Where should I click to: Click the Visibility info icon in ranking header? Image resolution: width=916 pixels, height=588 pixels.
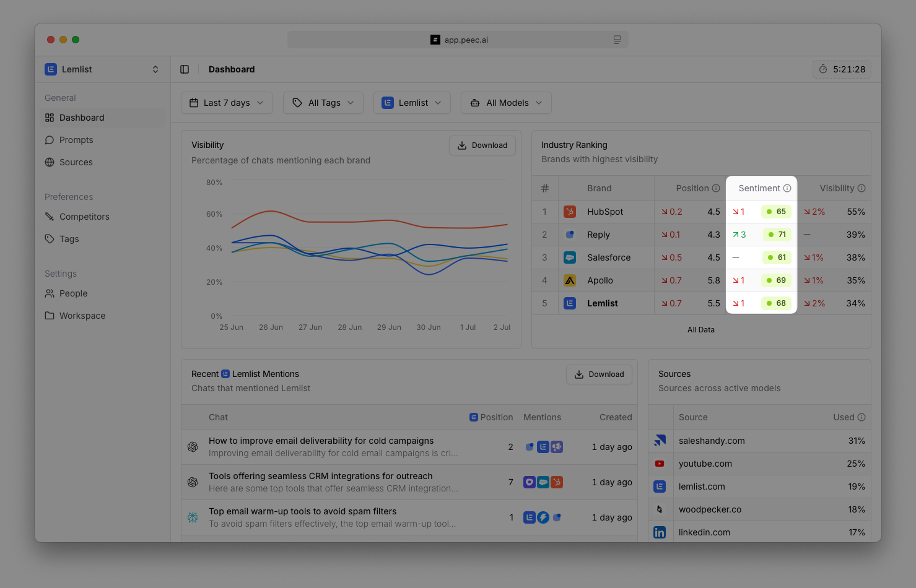pyautogui.click(x=861, y=188)
